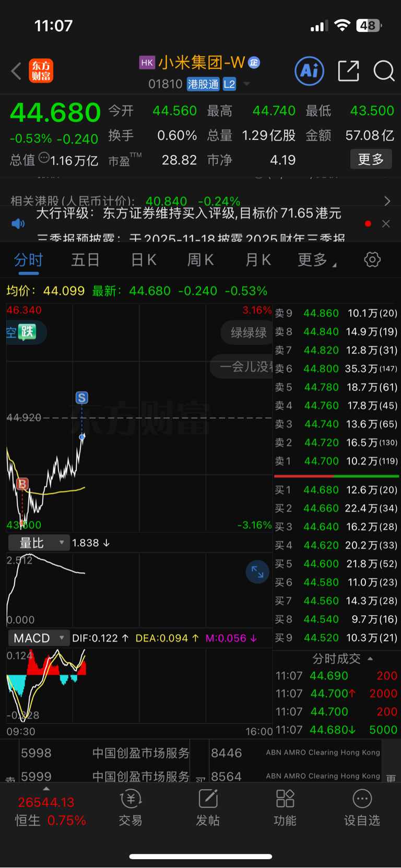Tap the HK market badge
Viewport: 401px width, 868px height.
(147, 63)
